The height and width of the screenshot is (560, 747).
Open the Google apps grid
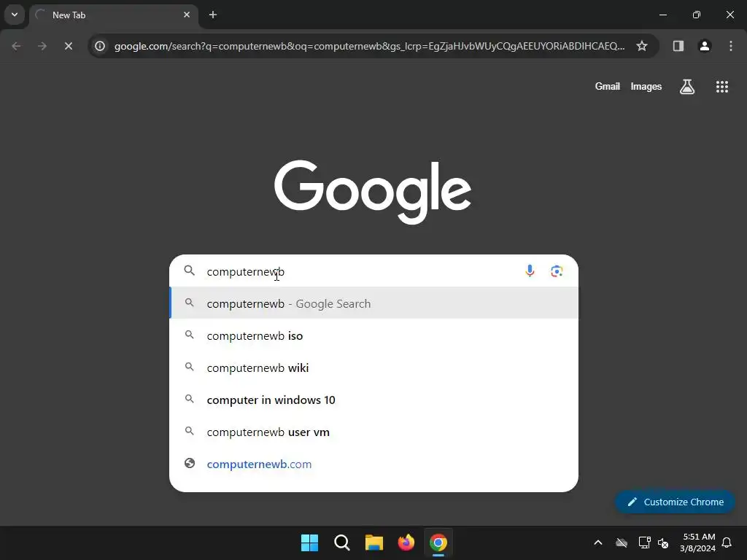click(x=722, y=87)
